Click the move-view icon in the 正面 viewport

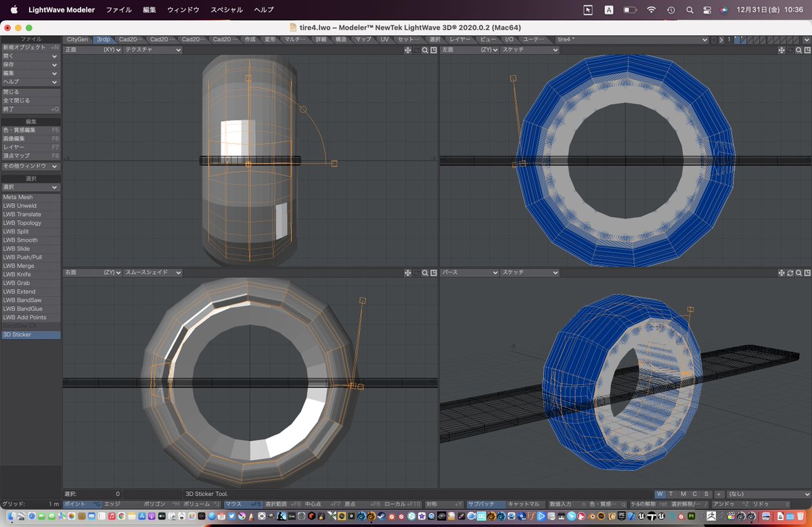408,50
